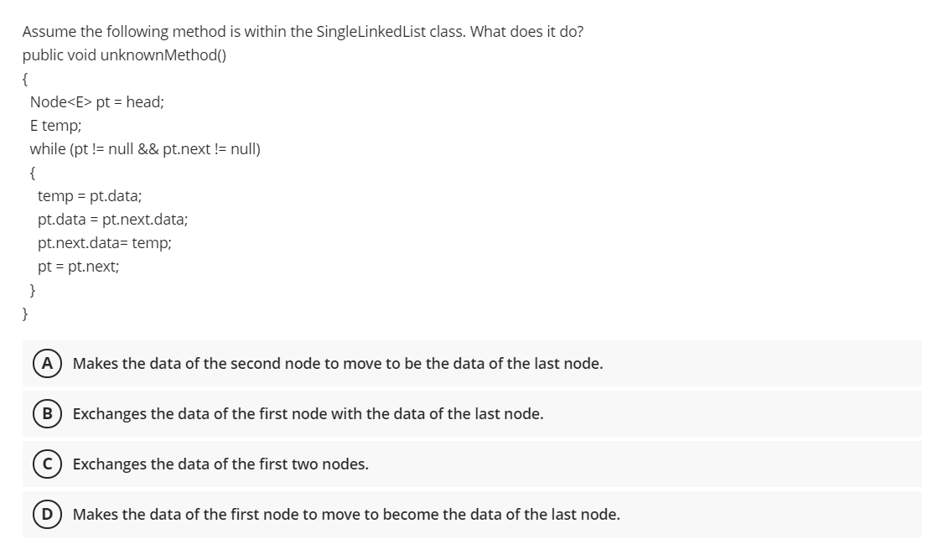
Task: Click the code line containing while loop condition
Action: tap(144, 149)
